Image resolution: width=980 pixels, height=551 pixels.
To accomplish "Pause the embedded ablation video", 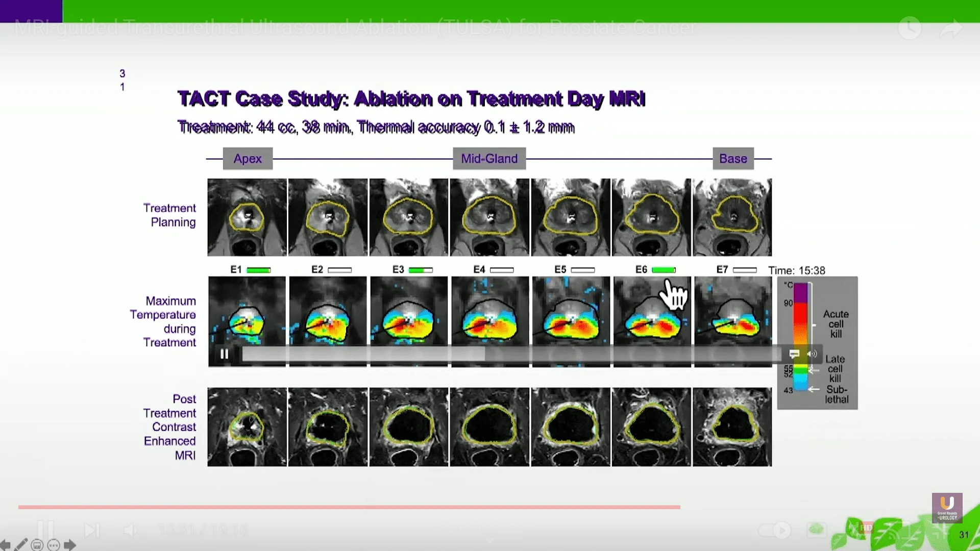I will point(225,354).
